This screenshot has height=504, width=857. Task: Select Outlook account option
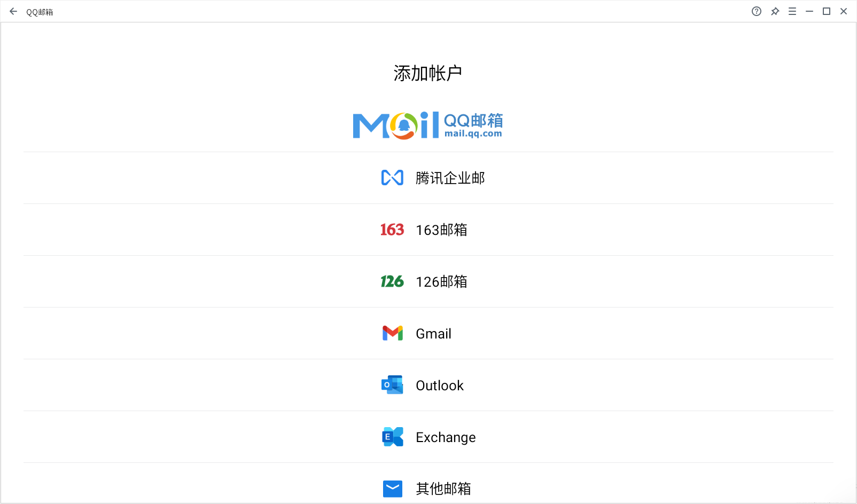point(428,385)
